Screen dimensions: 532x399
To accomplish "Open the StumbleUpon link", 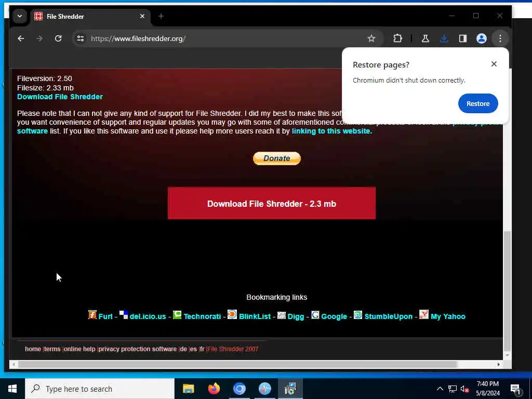I will click(x=389, y=316).
